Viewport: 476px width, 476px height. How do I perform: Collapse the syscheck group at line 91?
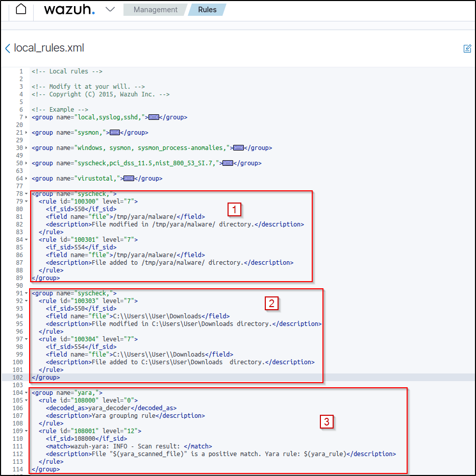26,293
